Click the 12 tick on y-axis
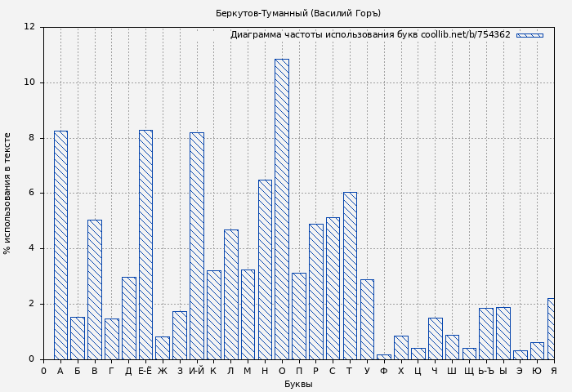This screenshot has width=572, height=392. [x=29, y=27]
